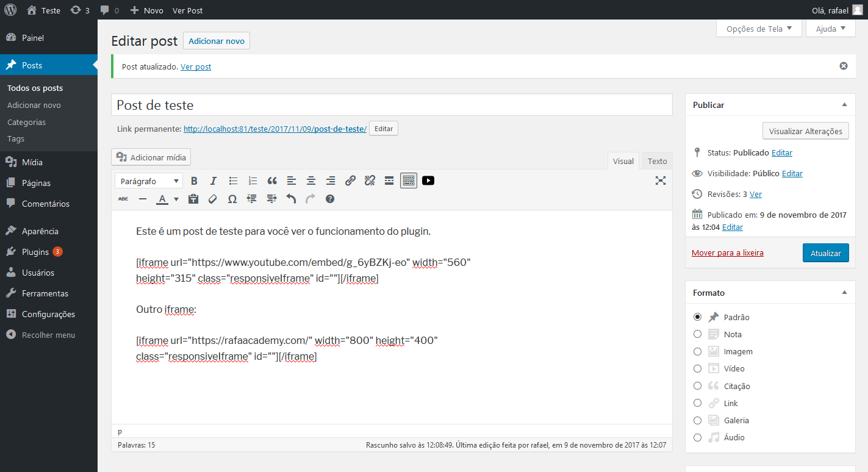Switch to the Visual editor tab

(x=623, y=161)
